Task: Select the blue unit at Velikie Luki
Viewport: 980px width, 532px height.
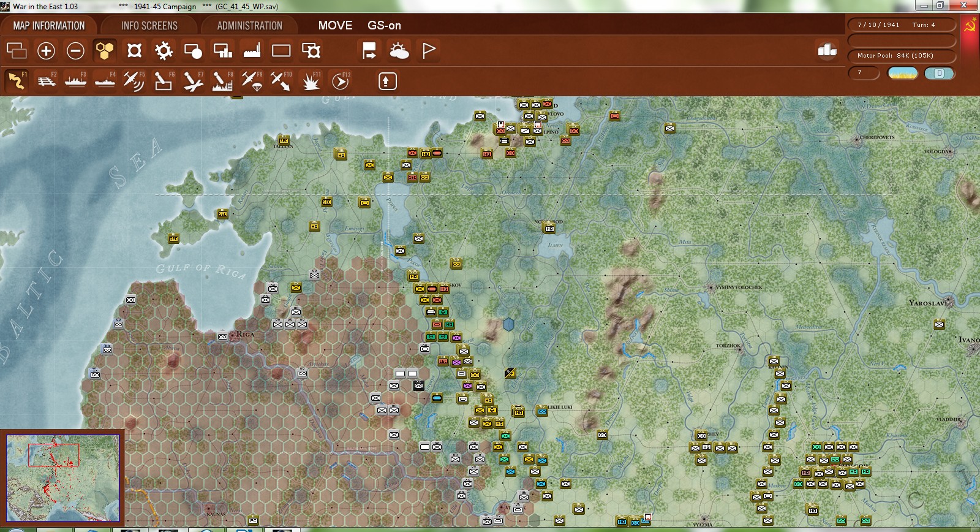Action: pyautogui.click(x=542, y=411)
